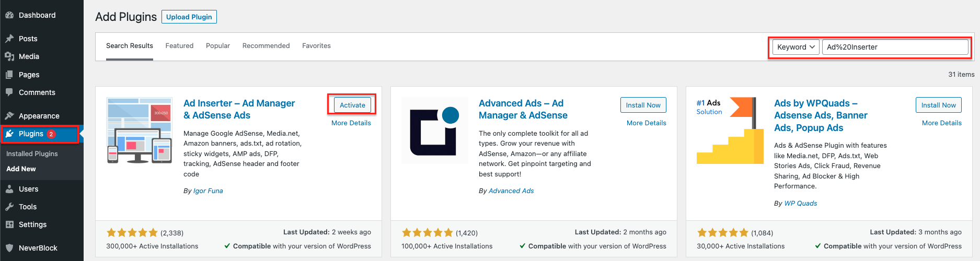Click Ad Inserter star rating
The height and width of the screenshot is (261, 980).
[x=132, y=233]
